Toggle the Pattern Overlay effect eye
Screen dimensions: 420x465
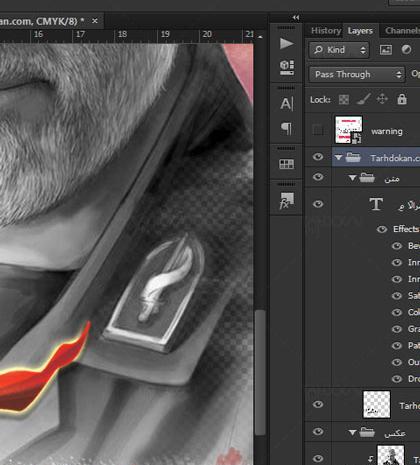click(397, 346)
